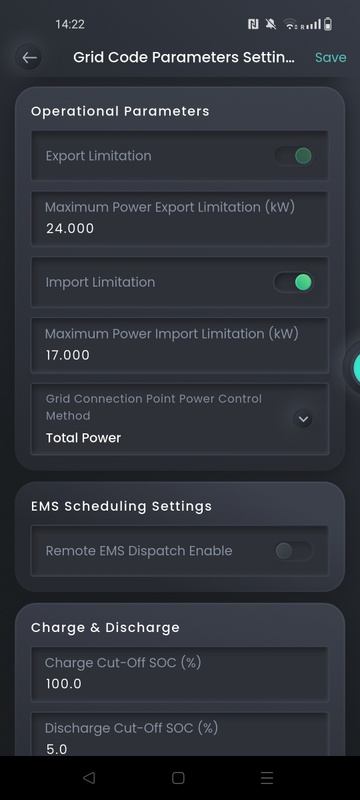Edit Maximum Power Export Limitation value 24.000
This screenshot has width=360, height=800.
coord(180,218)
